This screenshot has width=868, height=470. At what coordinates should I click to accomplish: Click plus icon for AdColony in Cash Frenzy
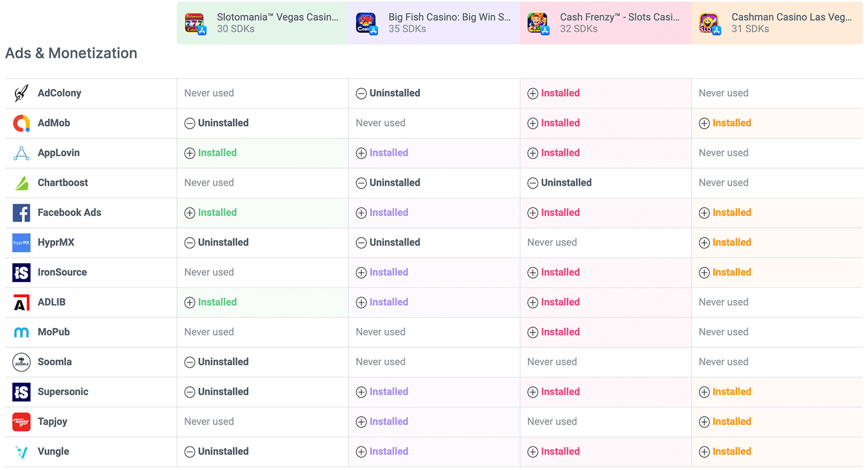[533, 94]
